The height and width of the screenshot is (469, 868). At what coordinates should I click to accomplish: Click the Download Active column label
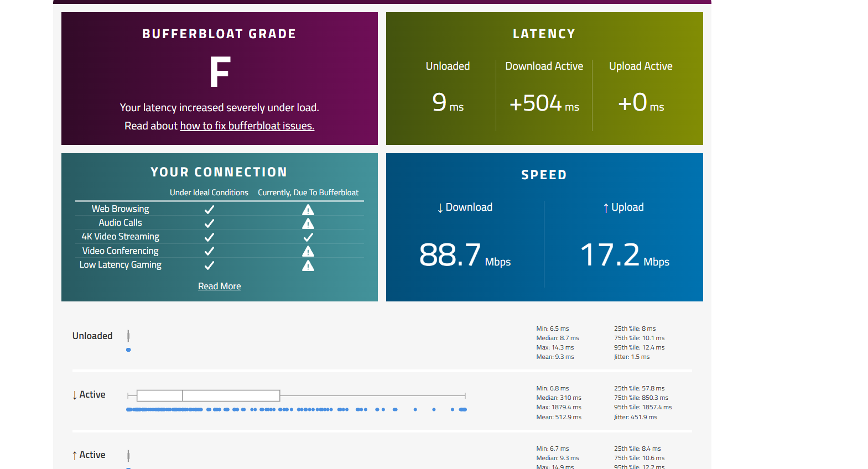(x=544, y=66)
